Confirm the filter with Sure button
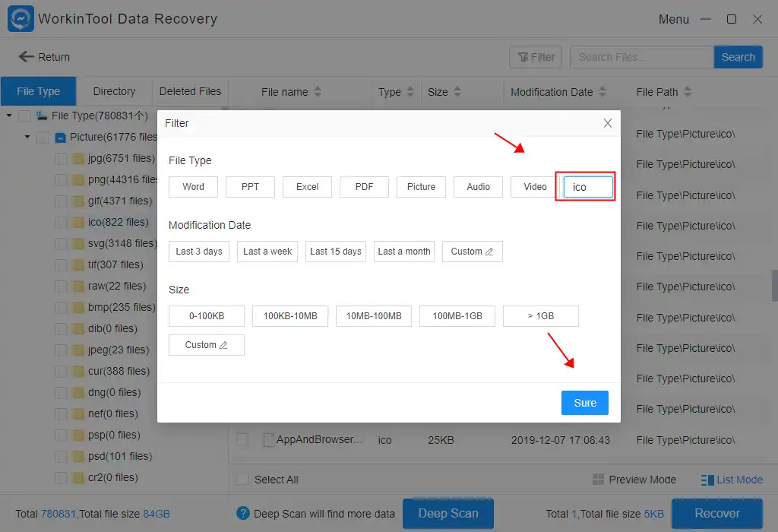 pyautogui.click(x=585, y=403)
